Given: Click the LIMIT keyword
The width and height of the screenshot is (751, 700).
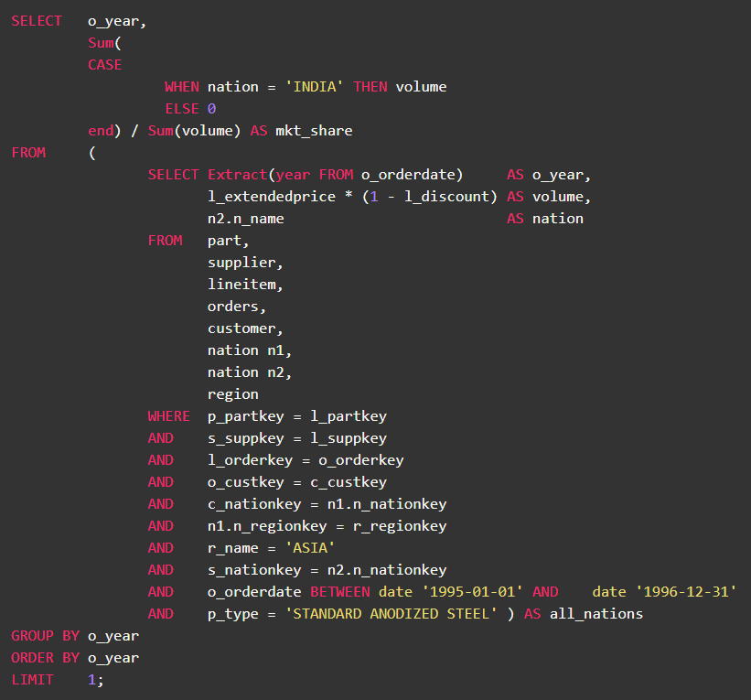Looking at the screenshot, I should pyautogui.click(x=33, y=679).
